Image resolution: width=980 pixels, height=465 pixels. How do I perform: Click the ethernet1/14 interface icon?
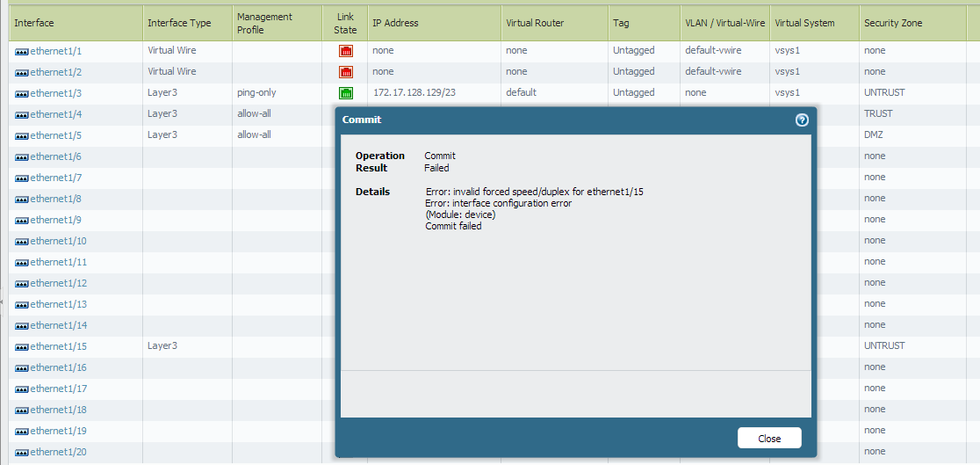(x=22, y=325)
